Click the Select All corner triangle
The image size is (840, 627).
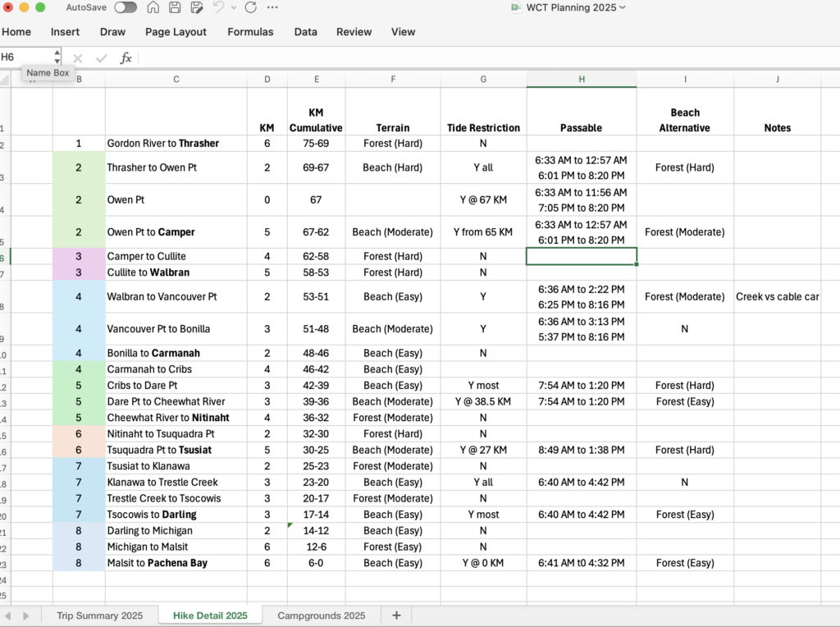[6, 80]
